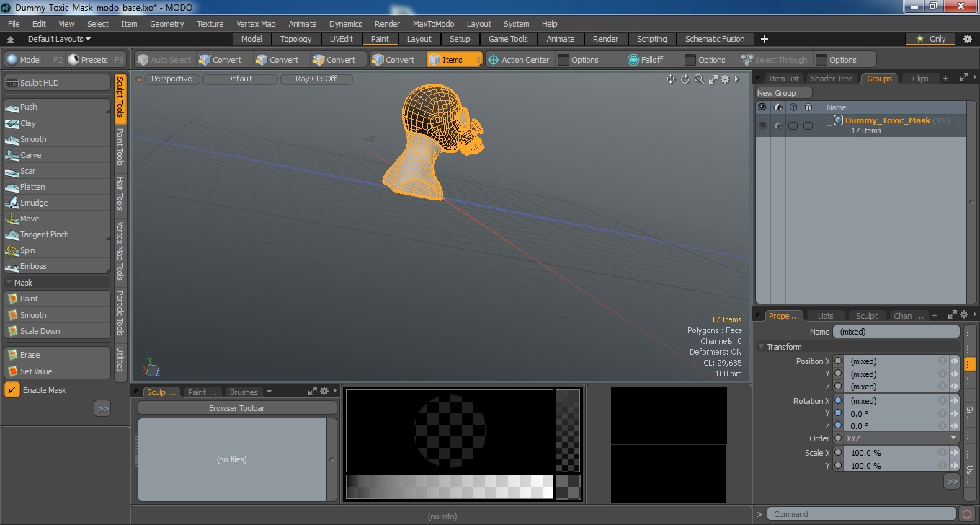Click the Browser Toolbar button
Screen dimensions: 980x525
click(x=236, y=408)
